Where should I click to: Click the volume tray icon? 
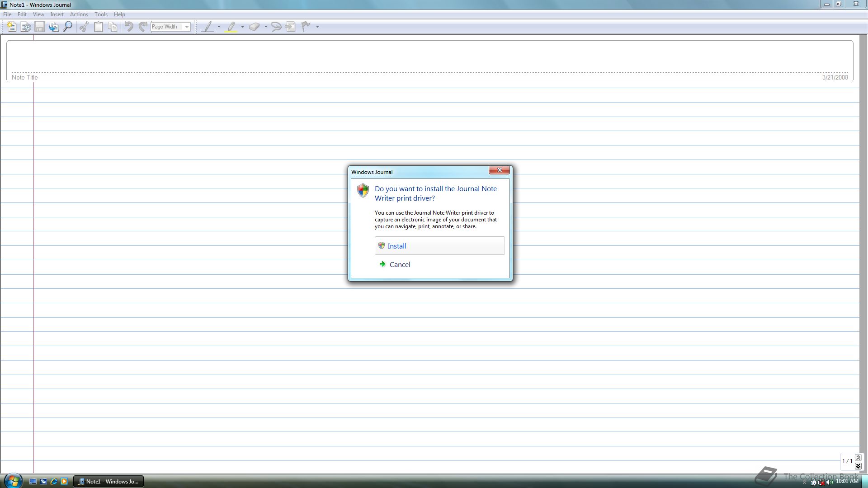[830, 482]
